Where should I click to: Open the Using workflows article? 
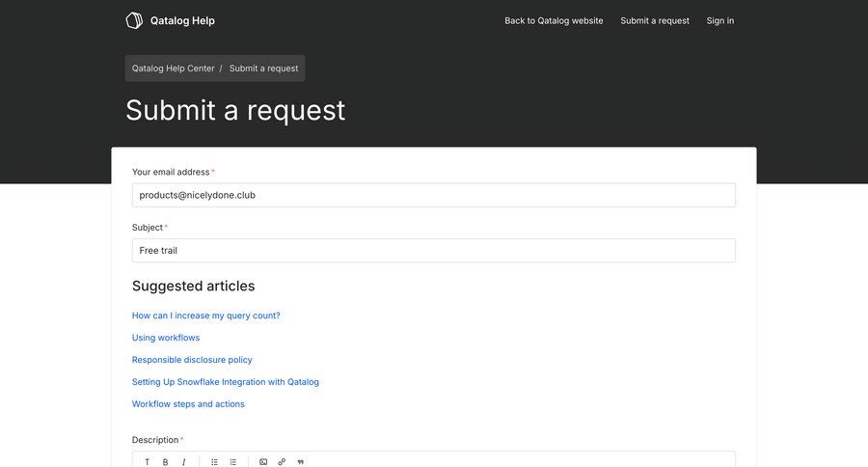click(166, 338)
